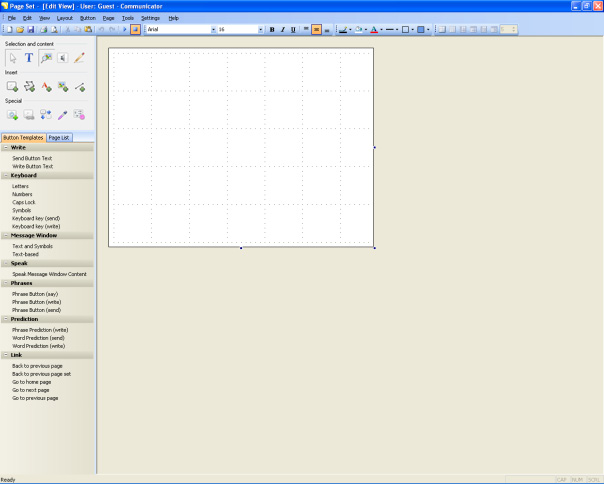Insert a static image
This screenshot has height=484, width=604.
[x=63, y=86]
